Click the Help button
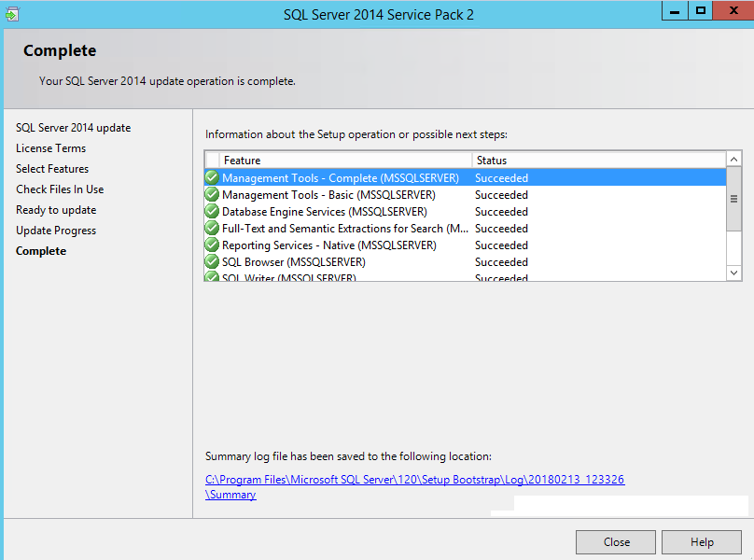This screenshot has height=560, width=754. pos(702,542)
